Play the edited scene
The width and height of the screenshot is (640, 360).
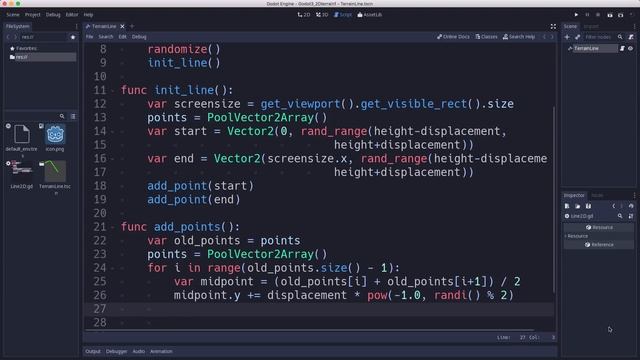[610, 15]
